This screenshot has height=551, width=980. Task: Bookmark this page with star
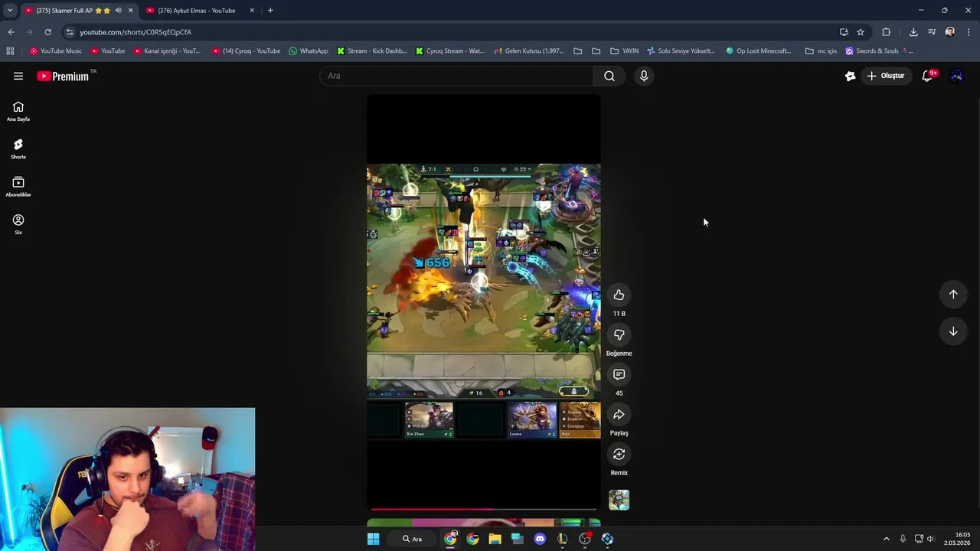pyautogui.click(x=861, y=32)
